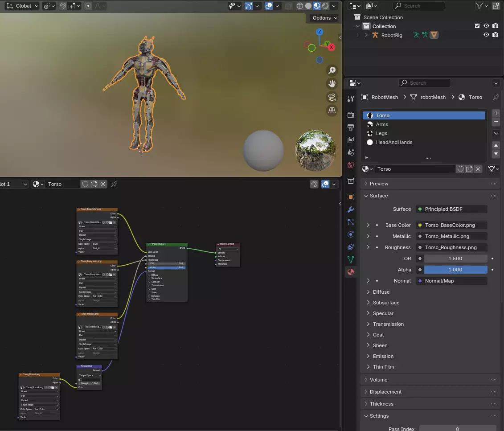Open the Modifiers properties tab
This screenshot has height=431, width=504.
(x=351, y=209)
